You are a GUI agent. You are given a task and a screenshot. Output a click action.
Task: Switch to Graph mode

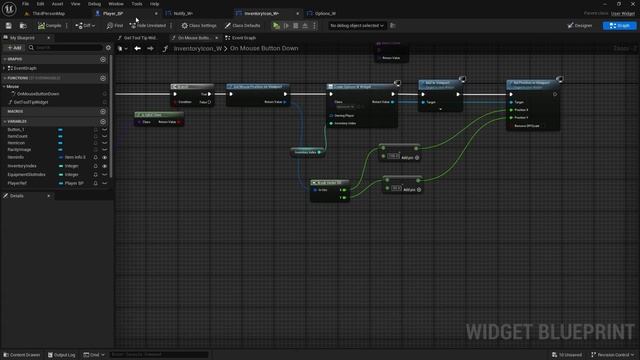pos(619,26)
